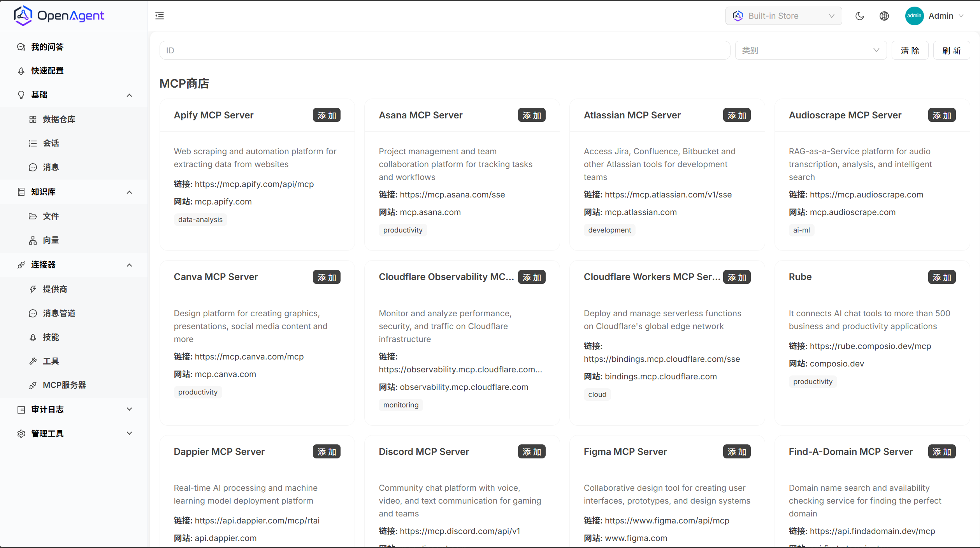Viewport: 980px width, 548px height.
Task: Navigate to MCP服务器 page
Action: (74, 385)
